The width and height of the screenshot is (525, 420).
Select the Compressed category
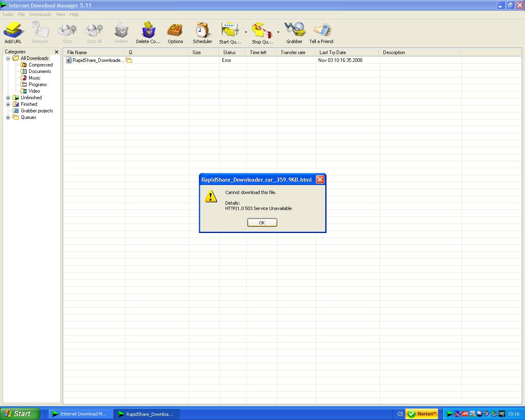[41, 65]
